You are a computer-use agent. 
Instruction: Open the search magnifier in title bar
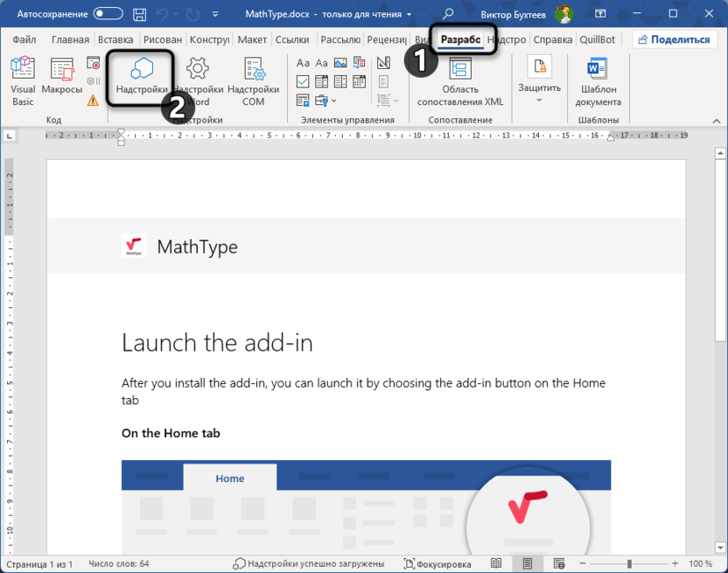pos(448,14)
